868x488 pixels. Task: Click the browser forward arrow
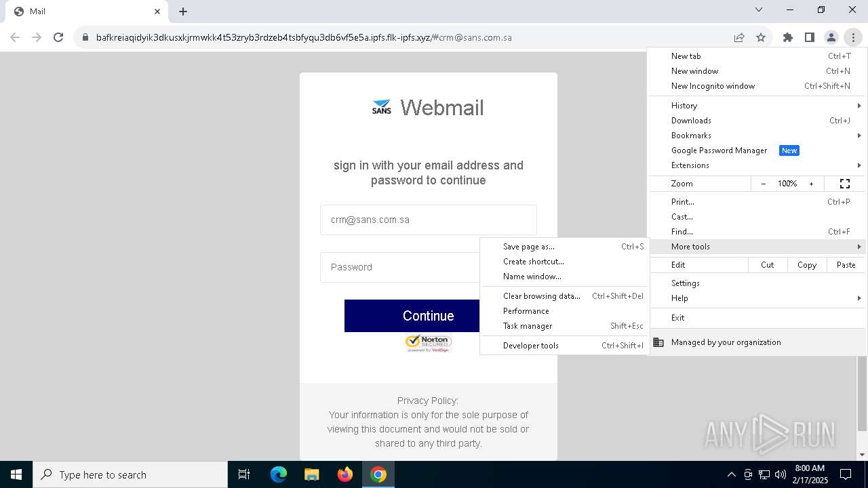(37, 37)
